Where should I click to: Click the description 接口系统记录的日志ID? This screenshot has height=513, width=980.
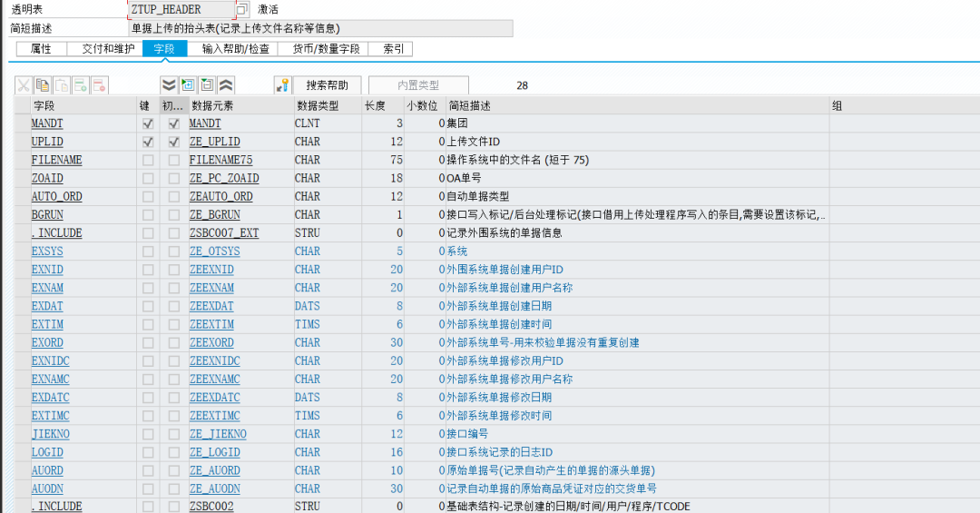(x=500, y=452)
